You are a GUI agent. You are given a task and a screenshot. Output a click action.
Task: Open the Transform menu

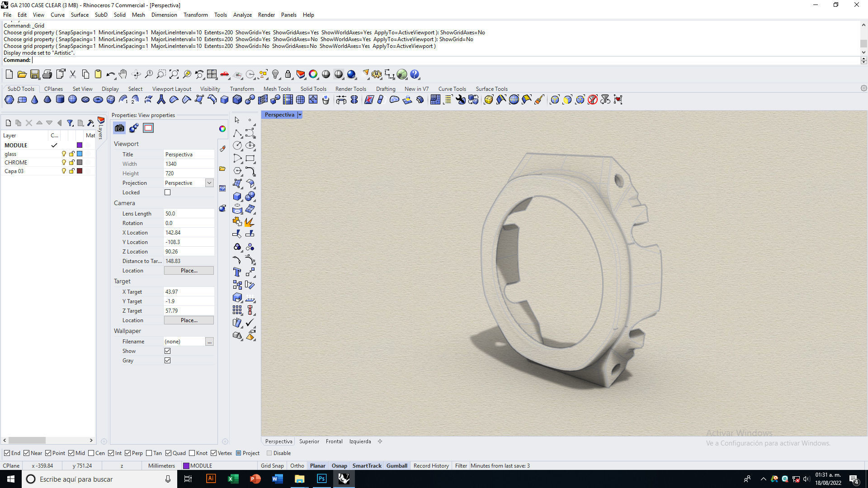(x=195, y=15)
